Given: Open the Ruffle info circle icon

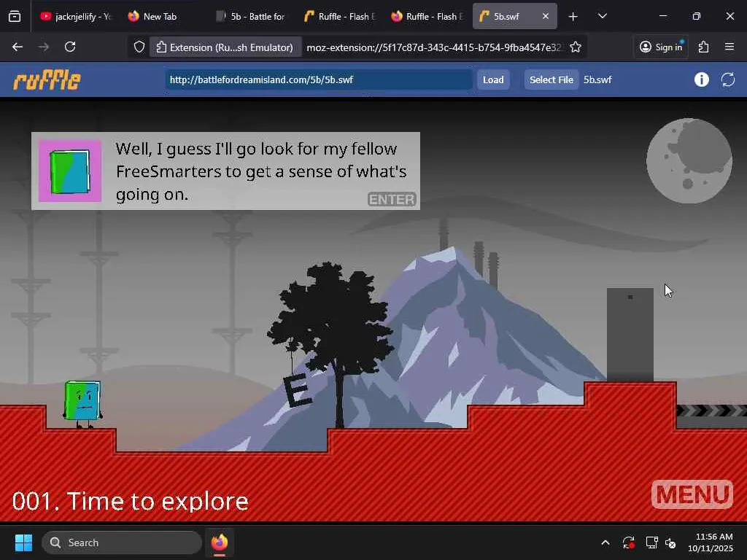Looking at the screenshot, I should click(x=701, y=79).
